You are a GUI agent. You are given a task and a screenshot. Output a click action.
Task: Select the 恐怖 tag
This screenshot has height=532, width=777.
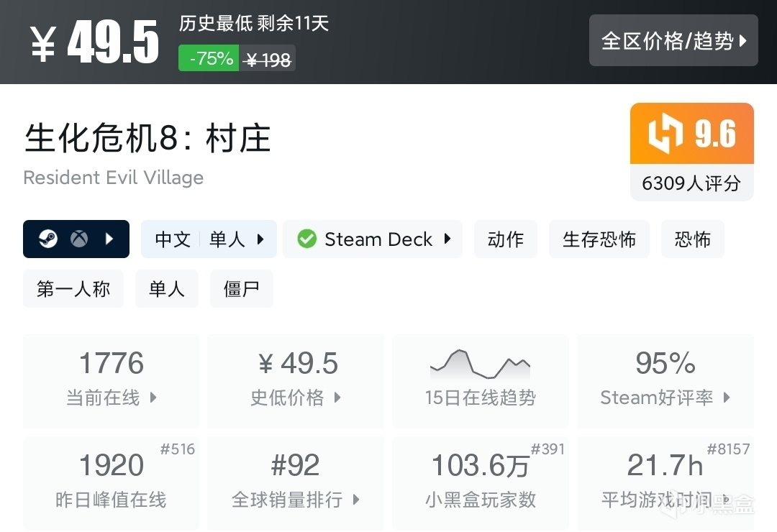(x=692, y=239)
